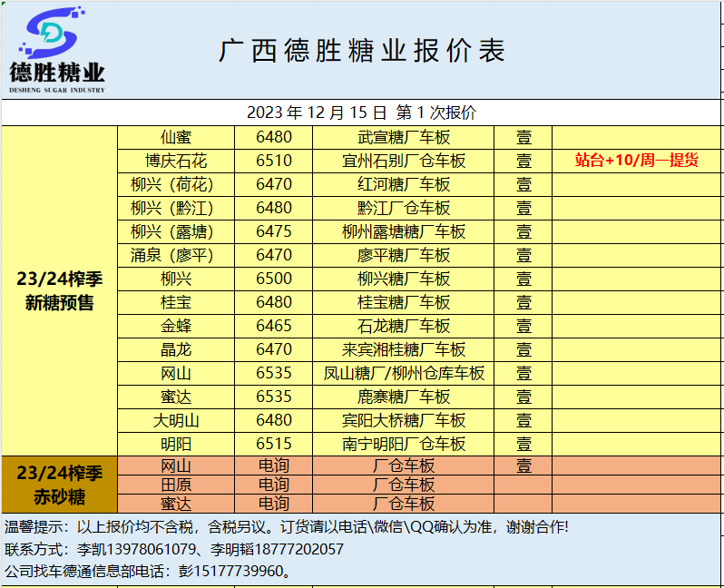Select the price cell 6510
724x588 pixels.
coord(273,161)
